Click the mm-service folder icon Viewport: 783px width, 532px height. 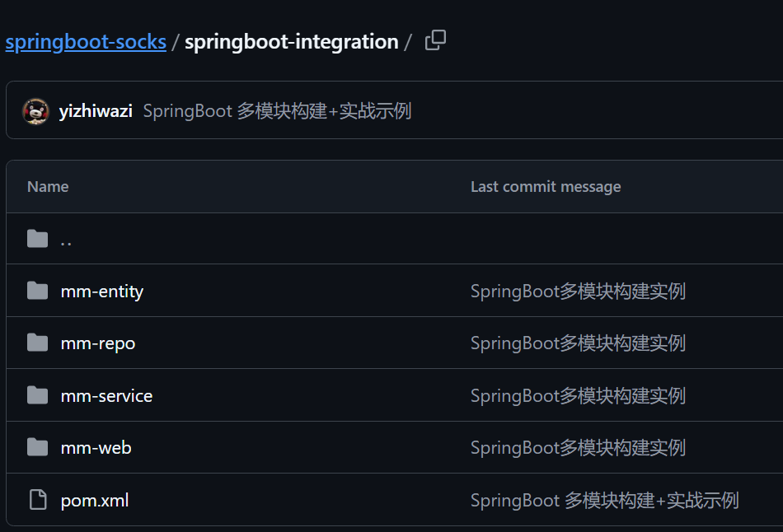click(x=37, y=395)
